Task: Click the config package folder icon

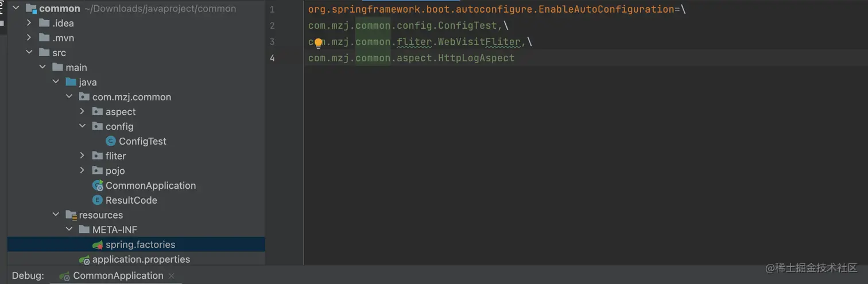Action: [x=97, y=126]
